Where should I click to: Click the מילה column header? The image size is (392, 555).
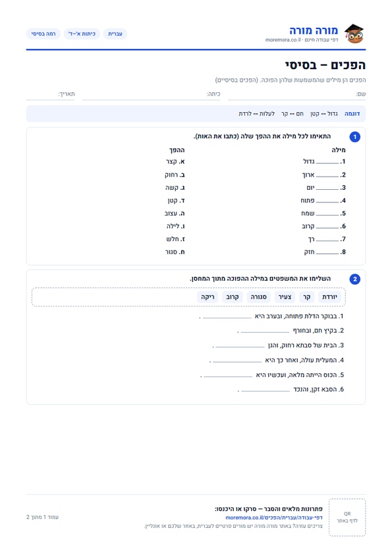click(339, 150)
